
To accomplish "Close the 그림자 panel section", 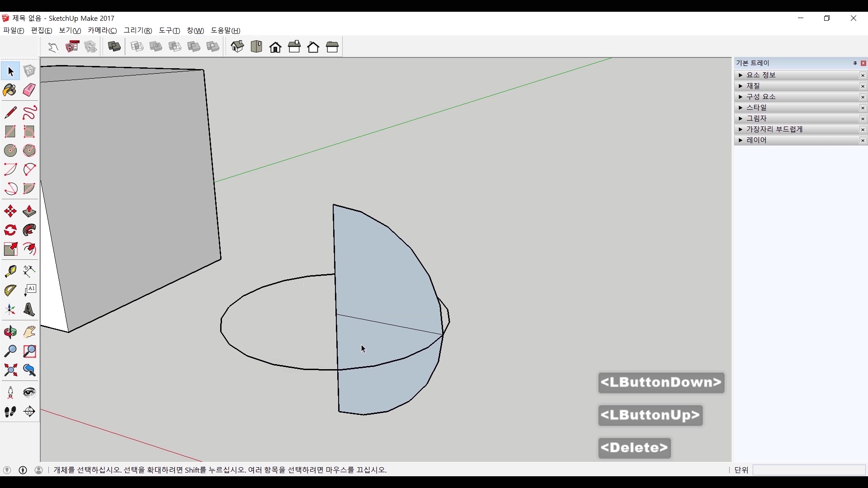I will 863,119.
